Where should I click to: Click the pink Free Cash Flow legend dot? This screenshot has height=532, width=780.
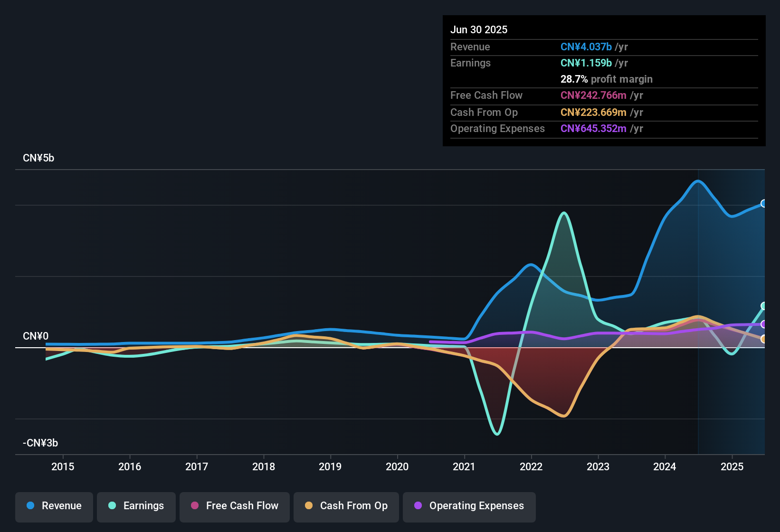195,506
